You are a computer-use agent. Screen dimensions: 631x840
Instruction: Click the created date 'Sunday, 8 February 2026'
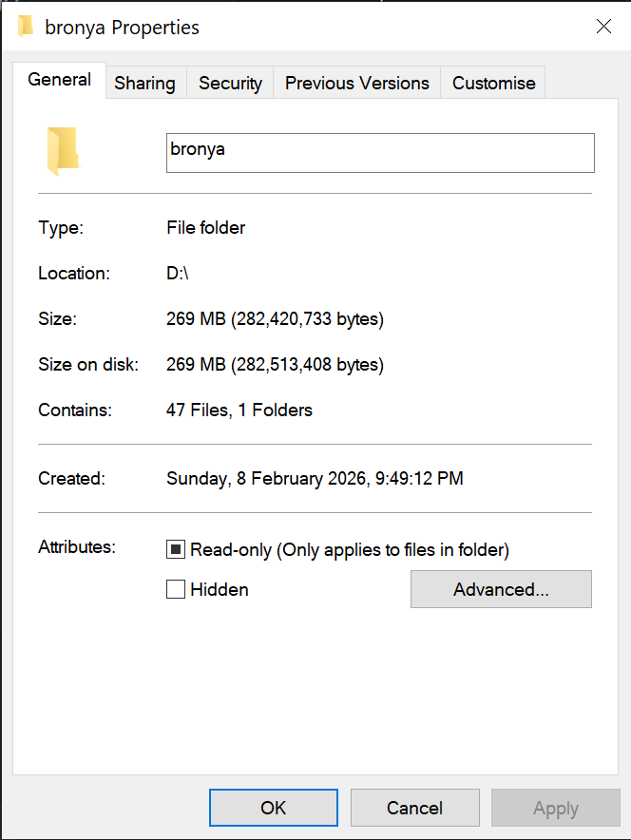266,478
